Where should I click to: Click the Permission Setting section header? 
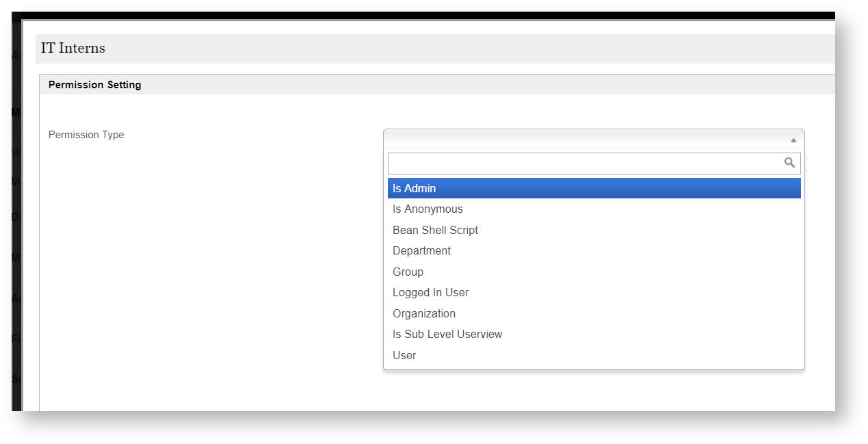click(94, 85)
